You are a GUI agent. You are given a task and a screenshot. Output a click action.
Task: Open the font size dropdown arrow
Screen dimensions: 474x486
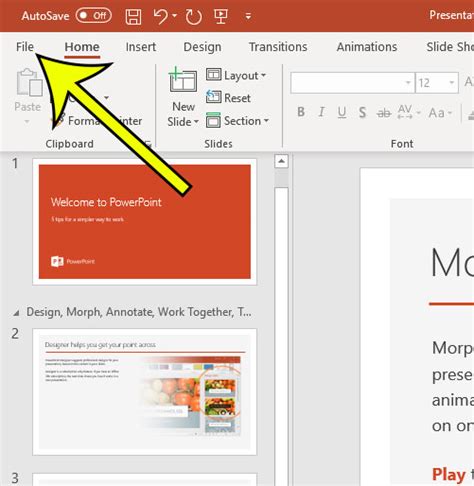(x=451, y=83)
